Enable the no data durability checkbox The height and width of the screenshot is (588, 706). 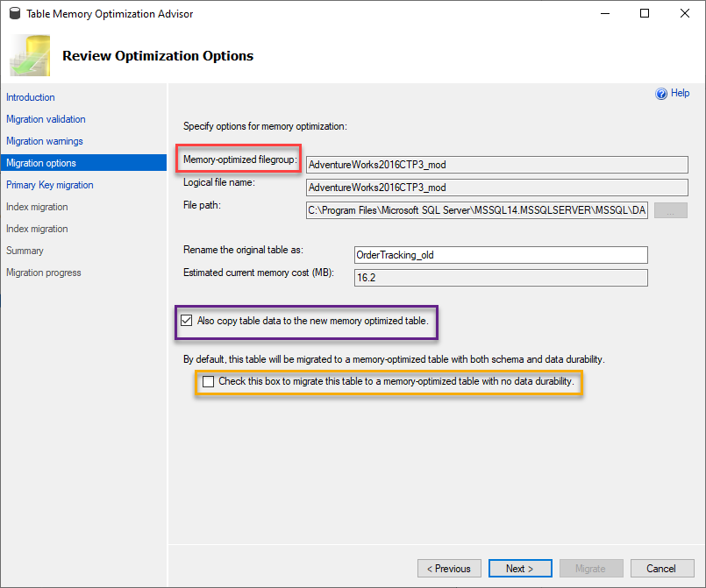[208, 381]
